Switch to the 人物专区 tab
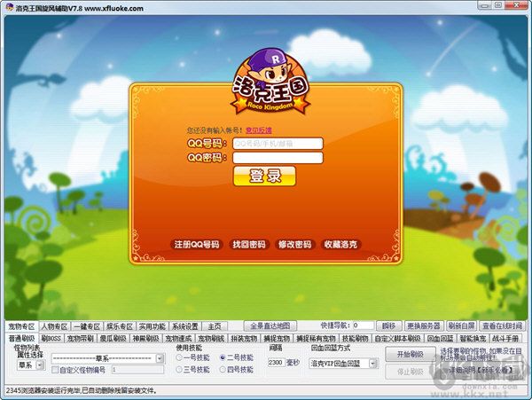The height and width of the screenshot is (400, 532). [x=54, y=326]
